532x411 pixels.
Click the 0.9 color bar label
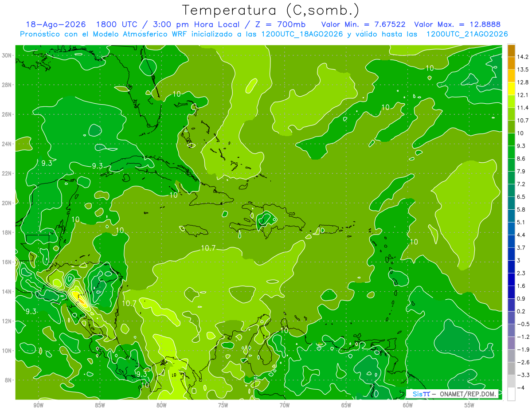pyautogui.click(x=521, y=298)
